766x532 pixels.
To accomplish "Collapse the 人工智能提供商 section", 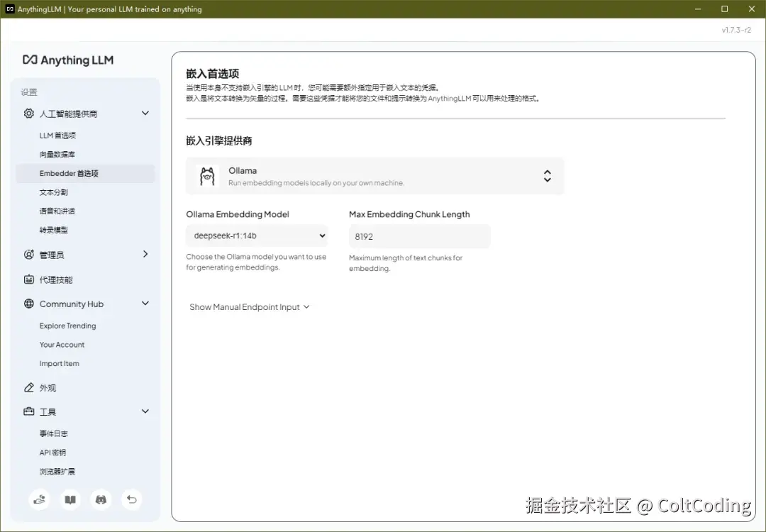I will pos(145,113).
